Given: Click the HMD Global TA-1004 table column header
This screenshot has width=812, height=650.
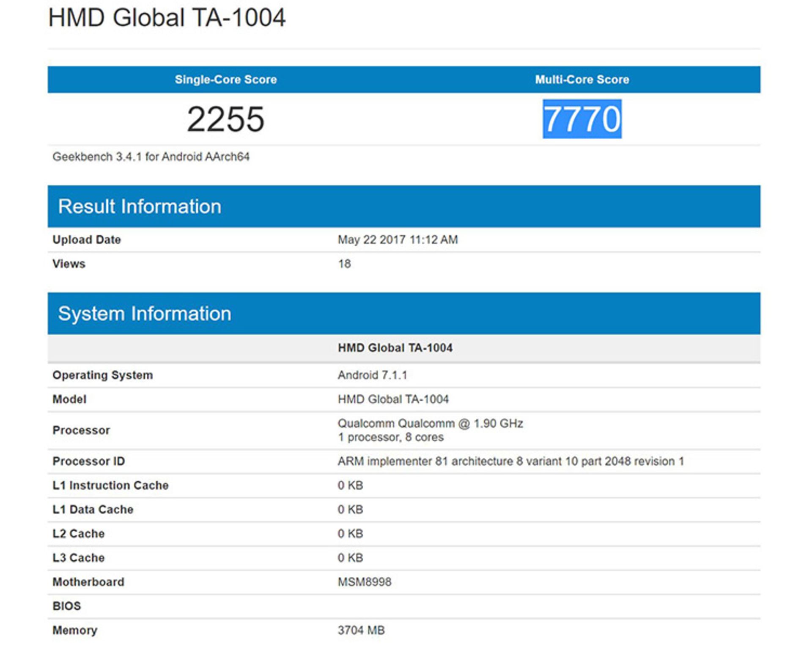Looking at the screenshot, I should coord(395,348).
